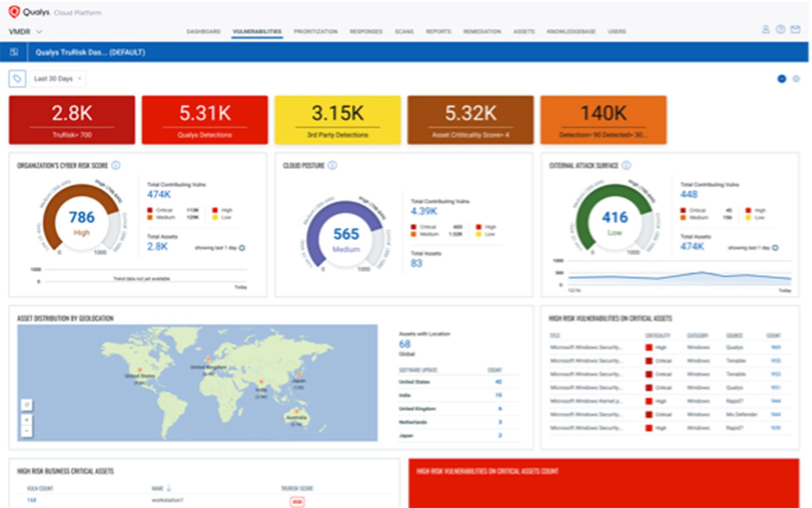
Task: Click the High Risk Vulnerabilities on Critical Assets Count panel
Action: tap(604, 483)
